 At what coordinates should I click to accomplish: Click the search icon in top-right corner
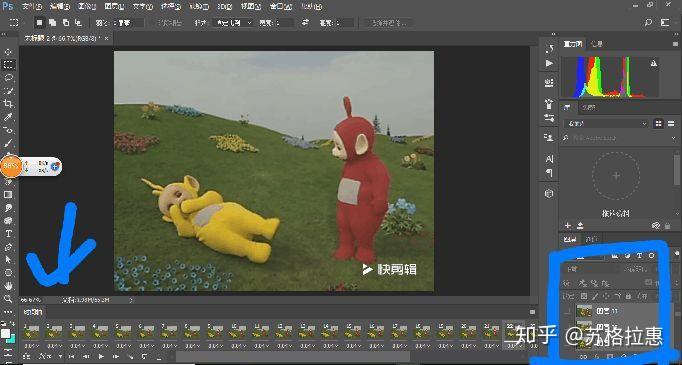(648, 23)
